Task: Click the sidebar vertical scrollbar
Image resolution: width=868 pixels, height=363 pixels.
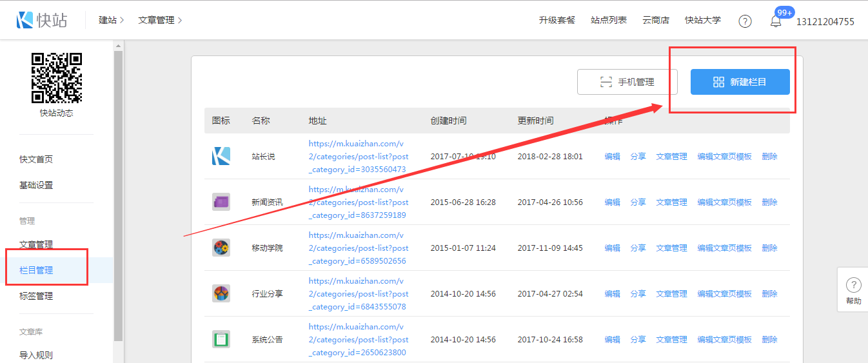Action: pos(118,193)
